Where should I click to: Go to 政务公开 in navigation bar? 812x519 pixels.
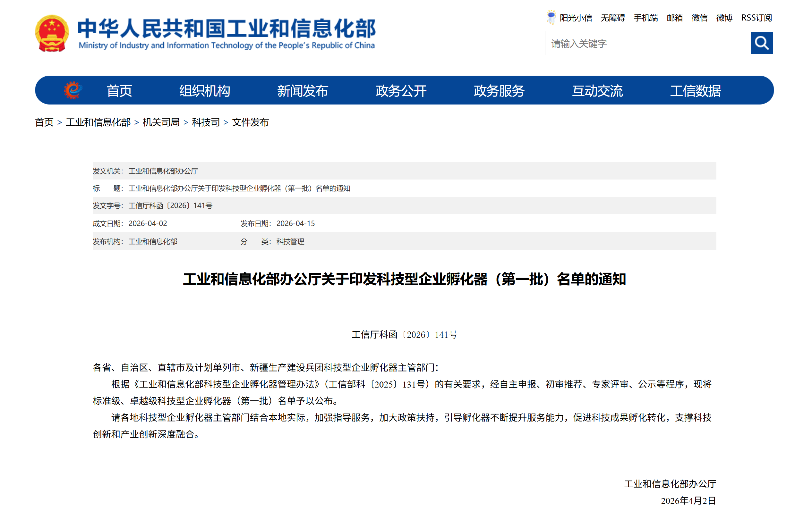pos(401,91)
